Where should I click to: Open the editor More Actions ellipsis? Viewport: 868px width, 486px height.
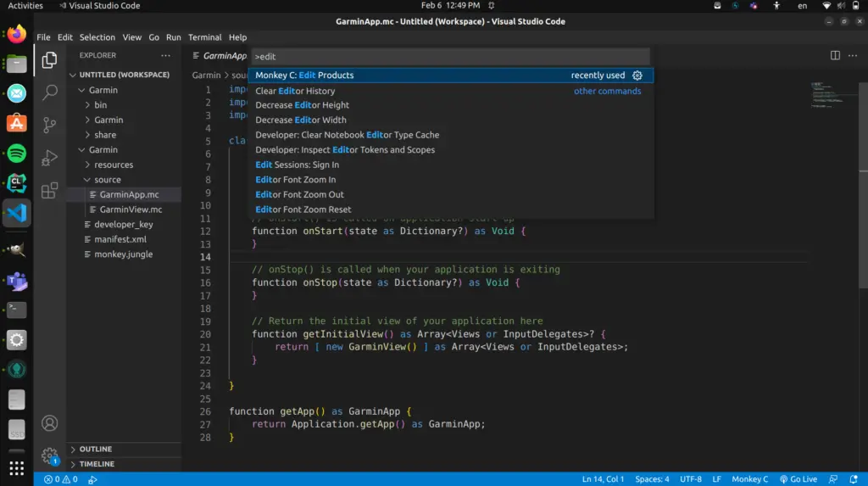(853, 55)
